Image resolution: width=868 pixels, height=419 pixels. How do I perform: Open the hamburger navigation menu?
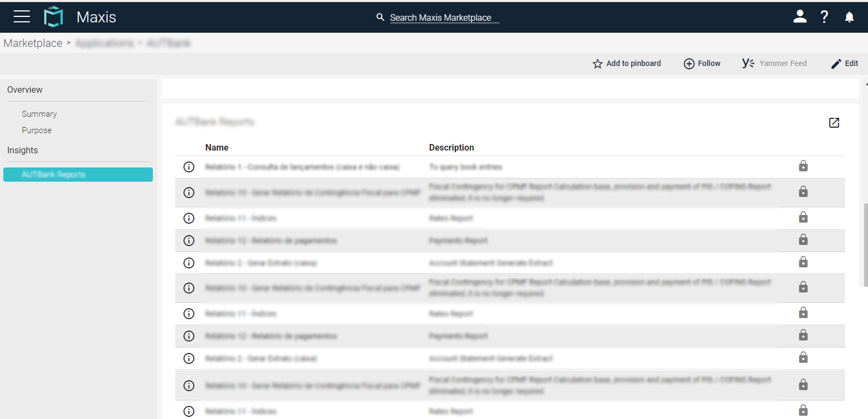22,17
